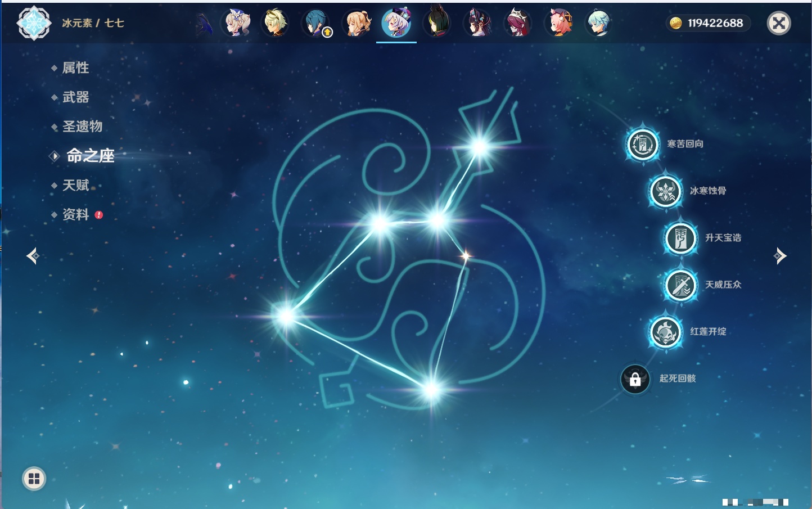Open the 冰寒蚀骨 constellation icon

tap(666, 191)
